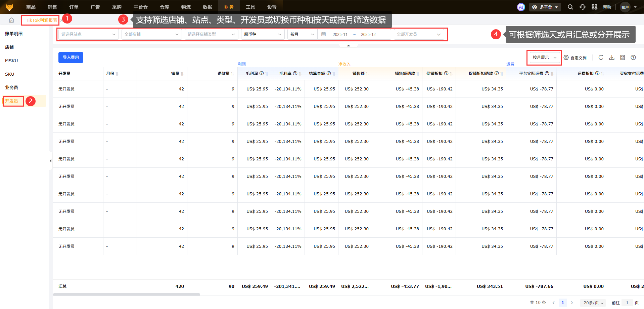
Task: Sort by 销量 column sort arrows
Action: tap(182, 74)
